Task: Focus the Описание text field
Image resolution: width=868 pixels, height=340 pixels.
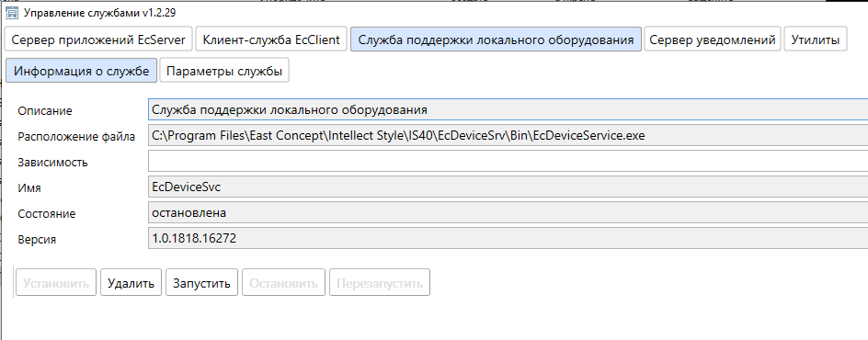Action: 508,109
